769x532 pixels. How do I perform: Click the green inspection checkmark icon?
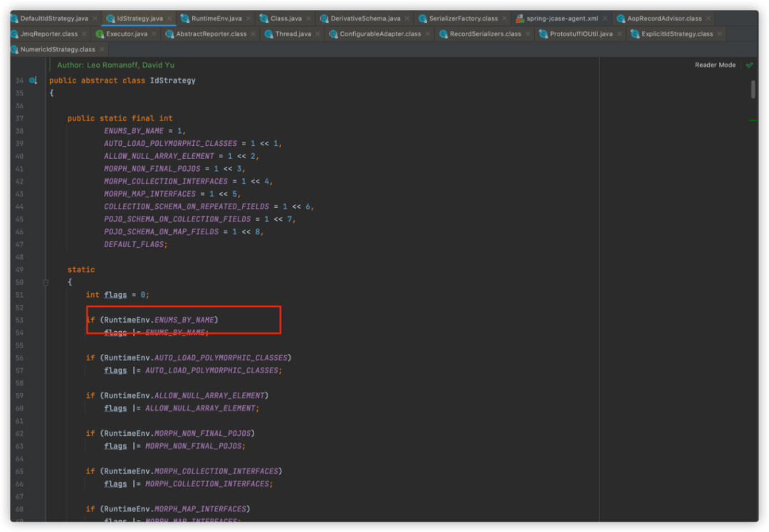pyautogui.click(x=749, y=65)
